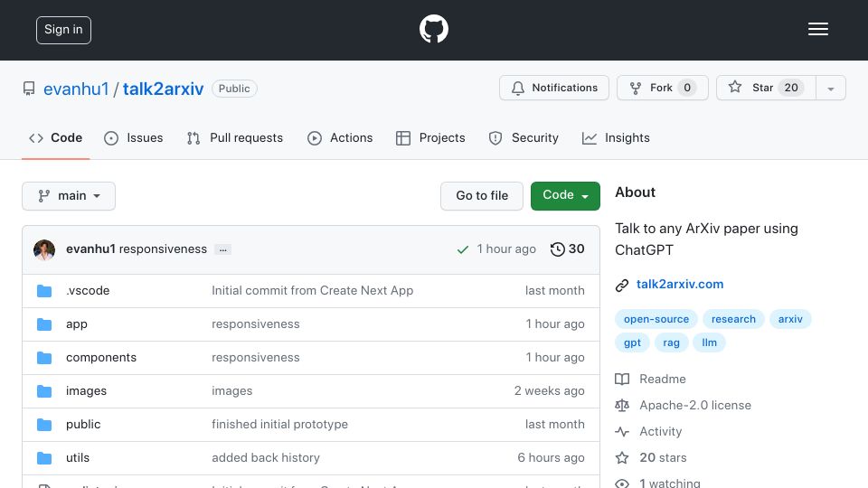Open the Pull requests tab
868x488 pixels.
click(235, 137)
